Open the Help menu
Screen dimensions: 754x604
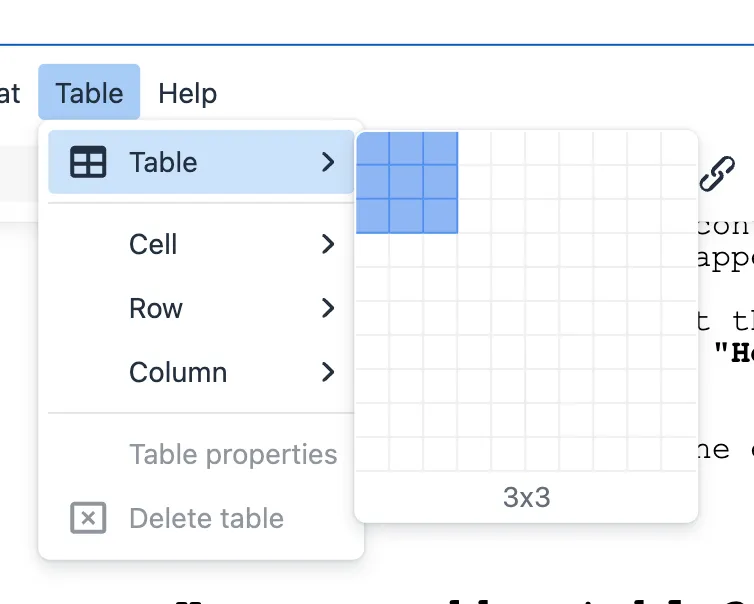coord(187,93)
